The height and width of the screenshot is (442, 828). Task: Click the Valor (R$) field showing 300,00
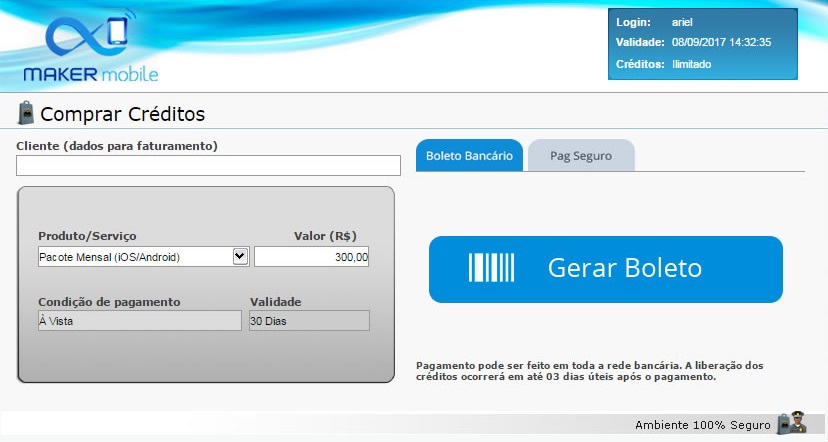point(312,257)
